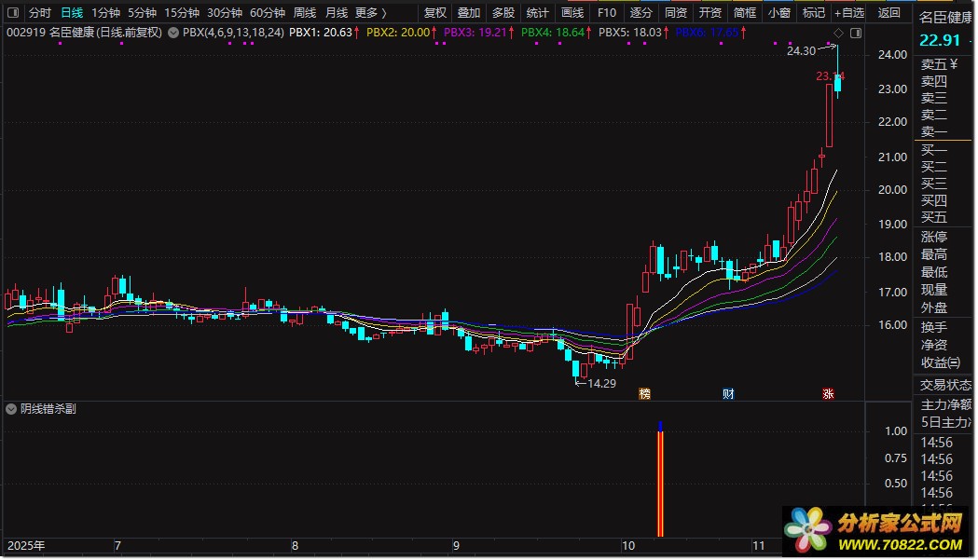Viewport: 978px width, 560px height.
Task: Click the PBX3: 19.21 value
Action: coord(475,33)
